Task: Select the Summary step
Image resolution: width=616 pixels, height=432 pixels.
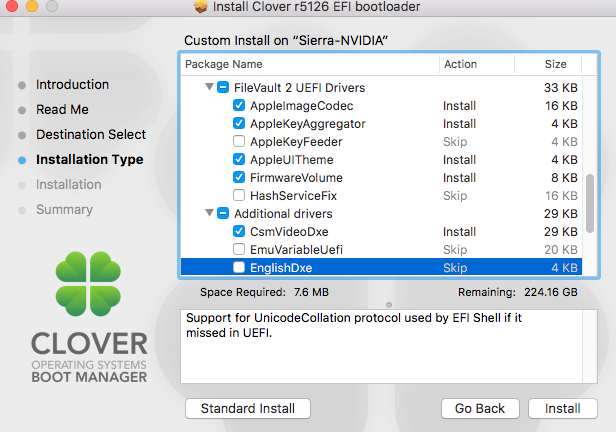Action: (64, 209)
